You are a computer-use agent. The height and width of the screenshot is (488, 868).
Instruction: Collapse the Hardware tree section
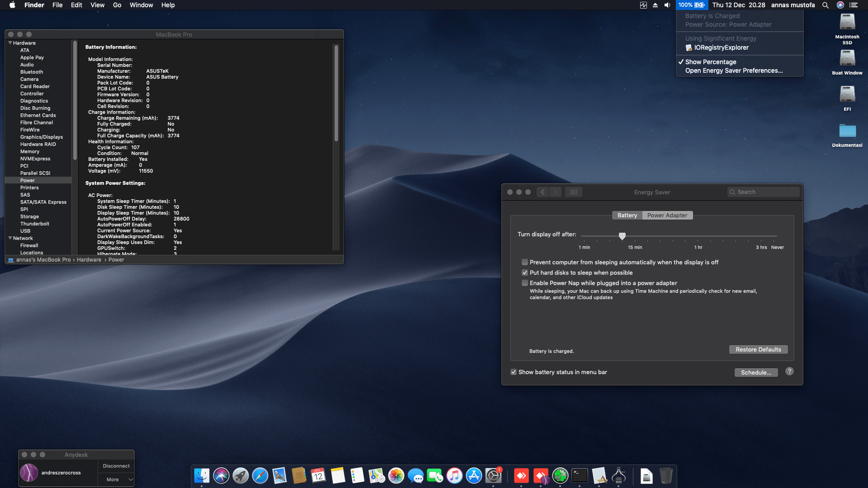coord(10,43)
